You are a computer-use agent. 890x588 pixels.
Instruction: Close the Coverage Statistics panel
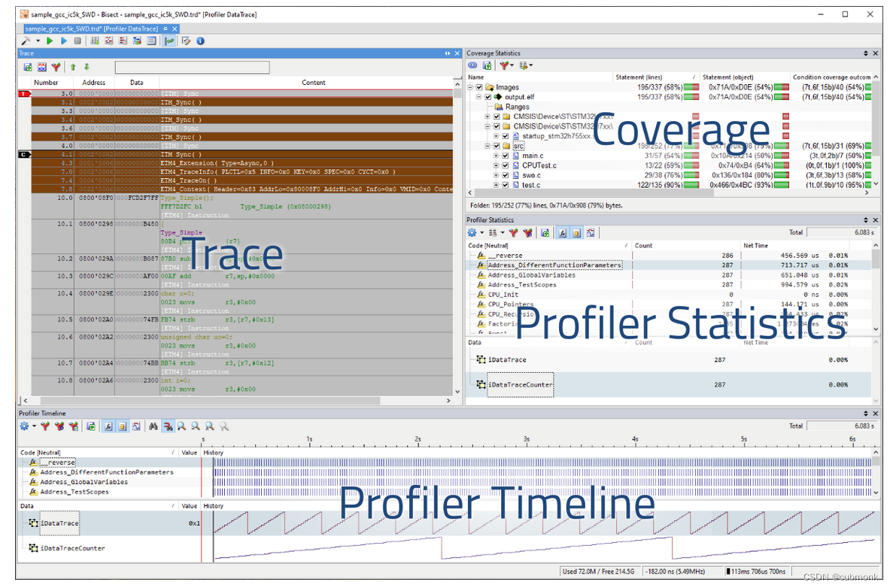[875, 53]
